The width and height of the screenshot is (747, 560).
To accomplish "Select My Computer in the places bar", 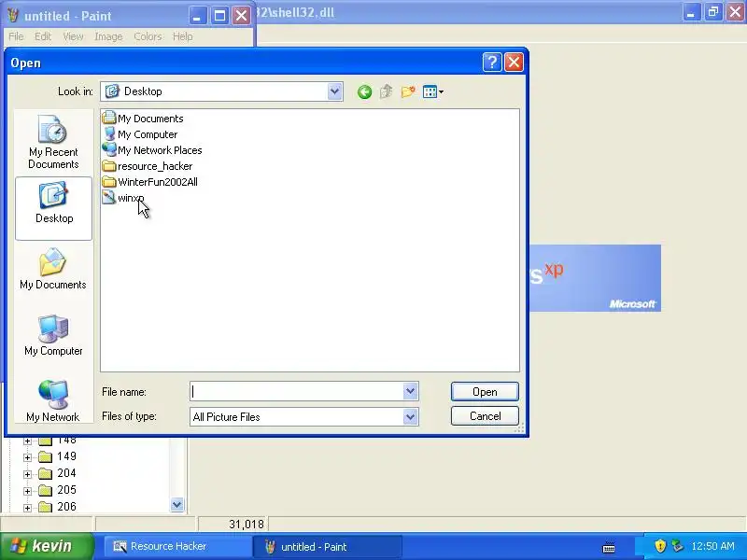I will click(53, 335).
